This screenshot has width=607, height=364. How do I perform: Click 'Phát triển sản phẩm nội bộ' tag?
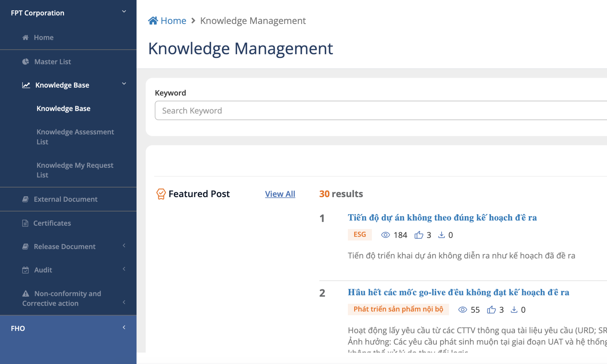pos(398,309)
